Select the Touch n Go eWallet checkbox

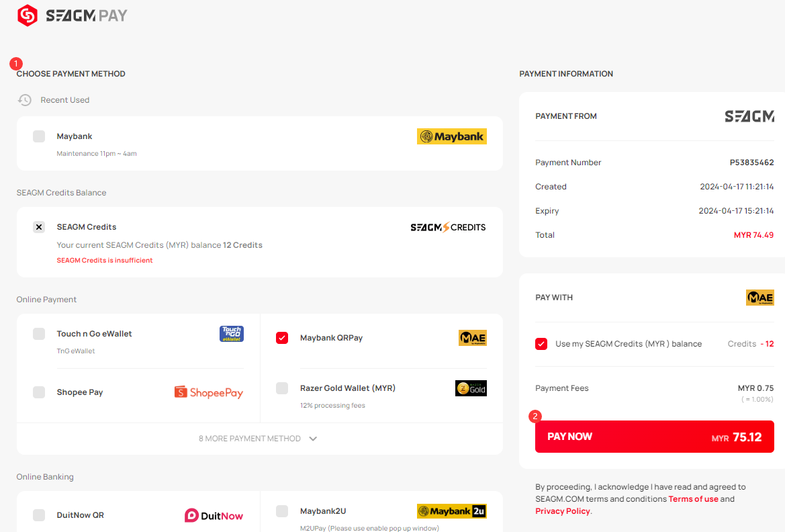tap(39, 334)
